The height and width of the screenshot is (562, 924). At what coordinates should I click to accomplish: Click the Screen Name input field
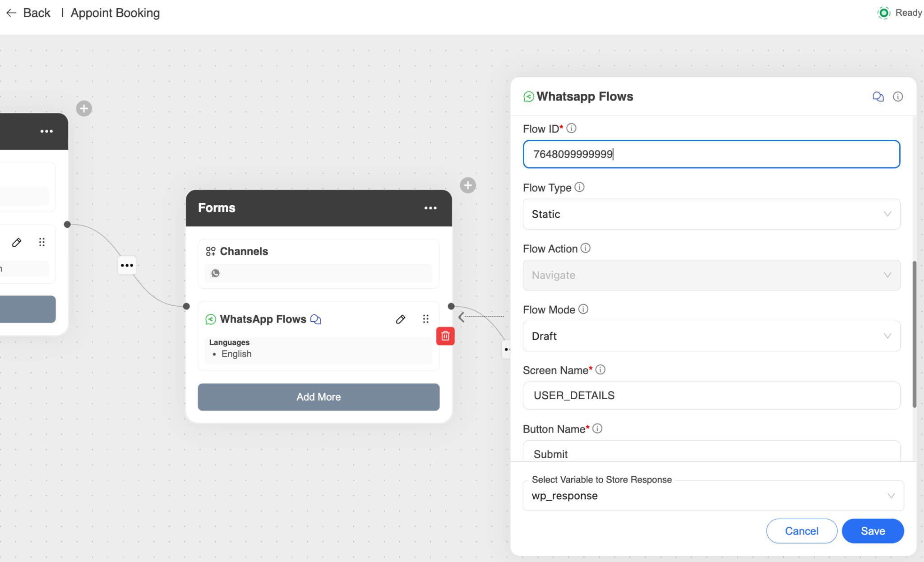pyautogui.click(x=711, y=396)
